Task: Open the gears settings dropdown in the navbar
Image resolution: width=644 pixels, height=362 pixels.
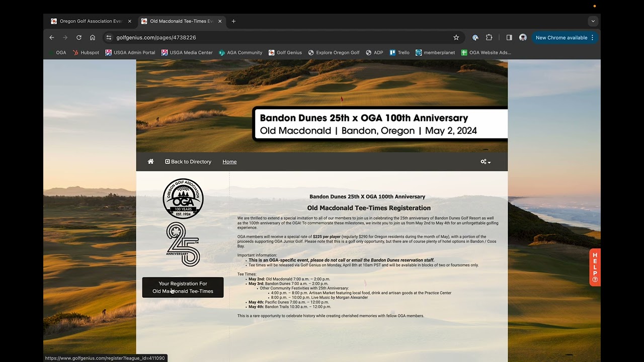Action: [486, 162]
